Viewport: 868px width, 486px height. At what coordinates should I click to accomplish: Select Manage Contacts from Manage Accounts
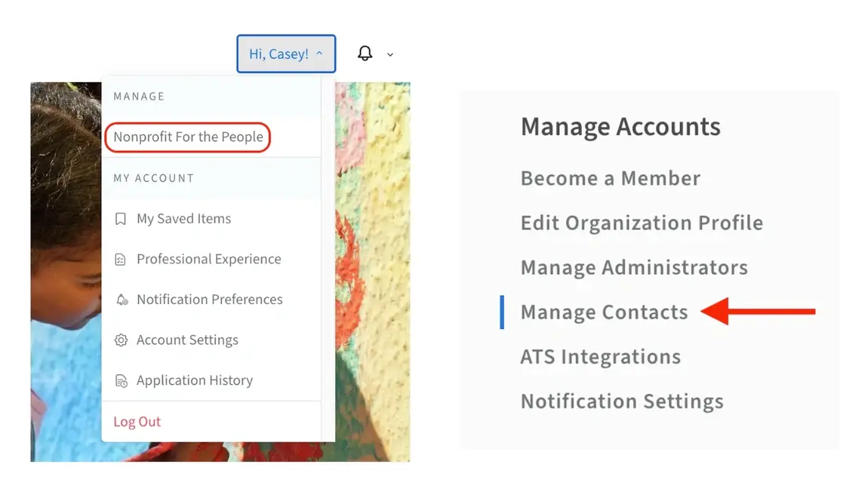[x=603, y=312]
